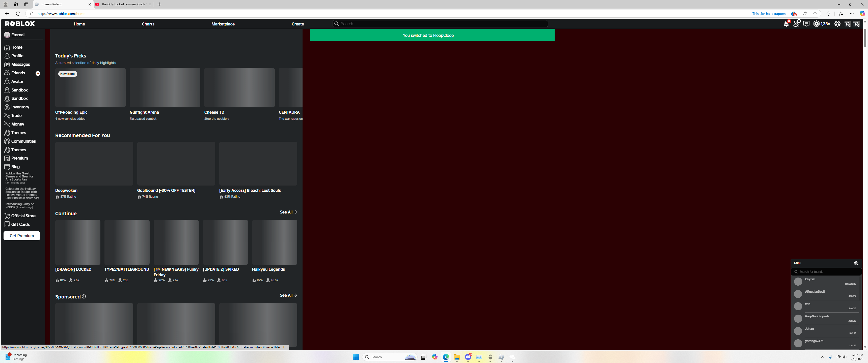The height and width of the screenshot is (363, 868).
Task: Click the browser refresh button
Action: point(18,14)
